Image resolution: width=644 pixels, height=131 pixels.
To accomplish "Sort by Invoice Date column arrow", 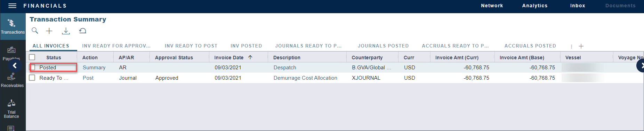I will point(250,57).
